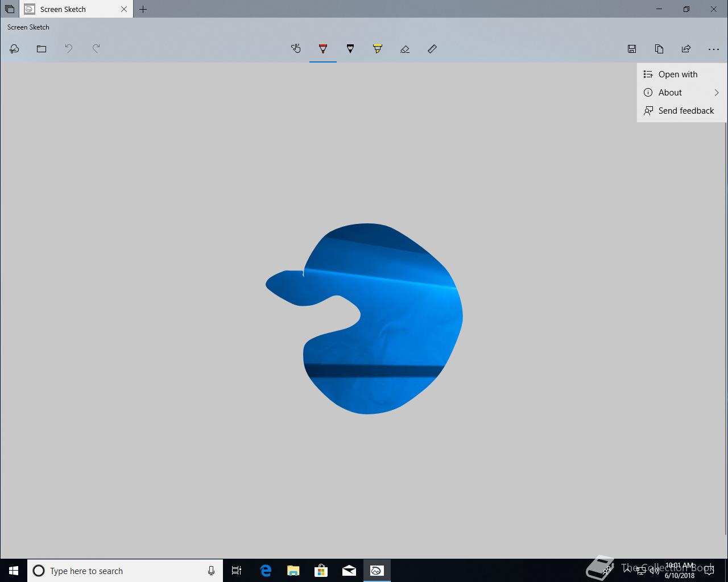Open the Action Center notifications
The width and height of the screenshot is (728, 582).
709,571
